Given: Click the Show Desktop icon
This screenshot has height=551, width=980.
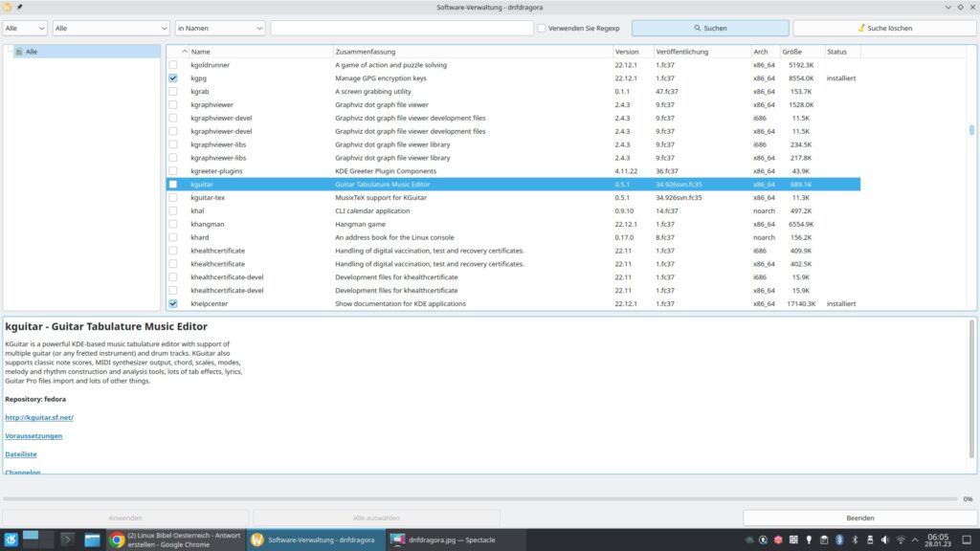Looking at the screenshot, I should pyautogui.click(x=967, y=540).
